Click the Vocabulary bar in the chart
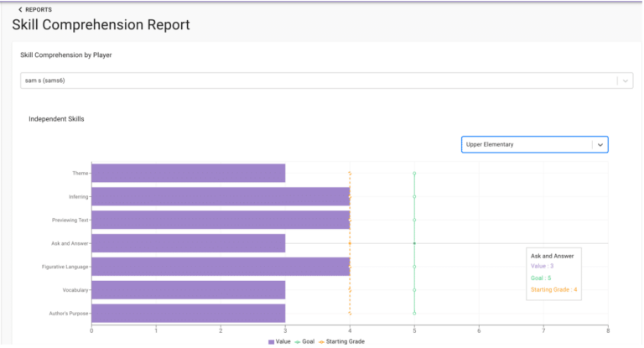 click(x=188, y=290)
